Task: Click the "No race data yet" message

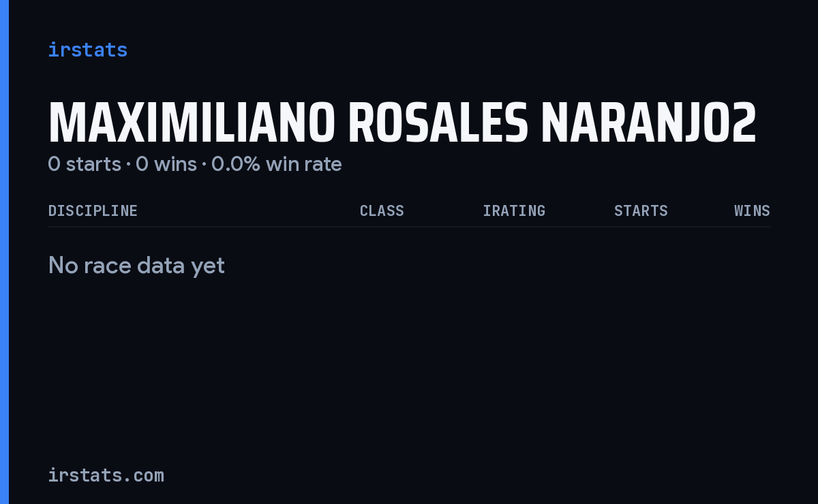Action: click(x=136, y=265)
